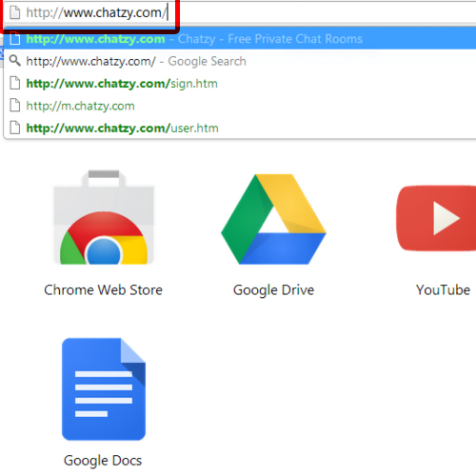The width and height of the screenshot is (476, 476).
Task: Click the page icon in highlighted suggestion row
Action: click(x=14, y=39)
